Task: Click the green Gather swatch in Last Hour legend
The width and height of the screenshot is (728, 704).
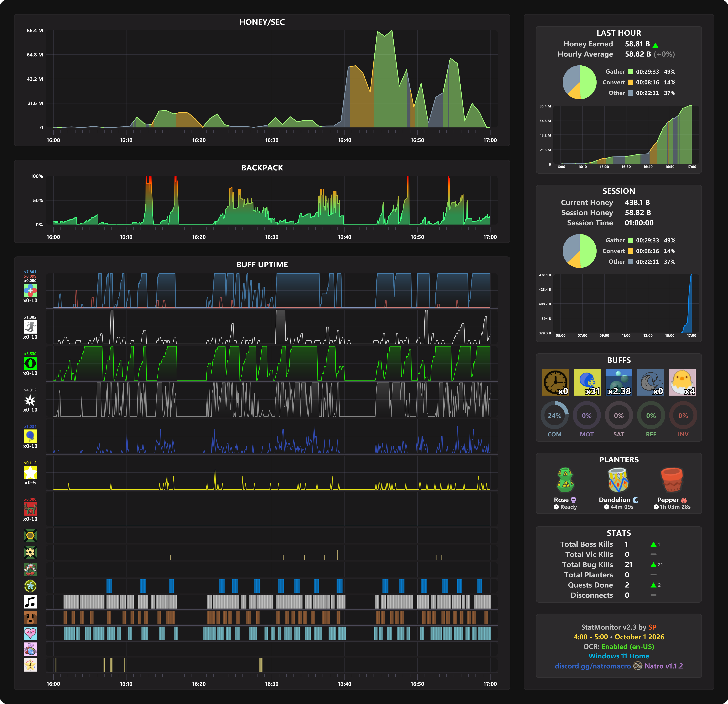Action: [630, 72]
